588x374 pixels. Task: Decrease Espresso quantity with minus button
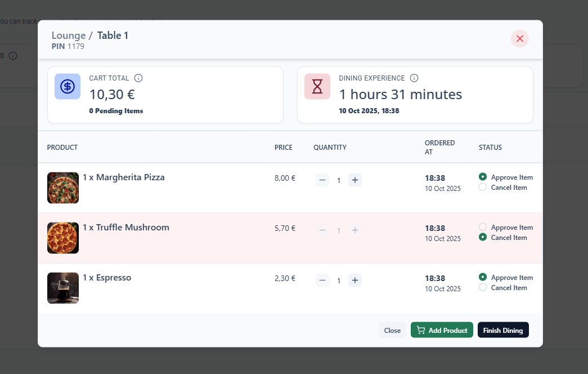(322, 280)
